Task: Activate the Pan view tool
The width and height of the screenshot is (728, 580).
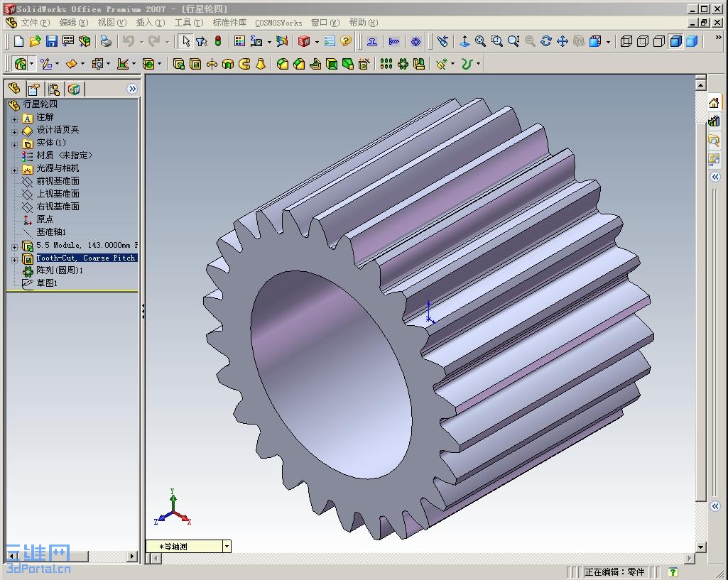Action: coord(563,41)
